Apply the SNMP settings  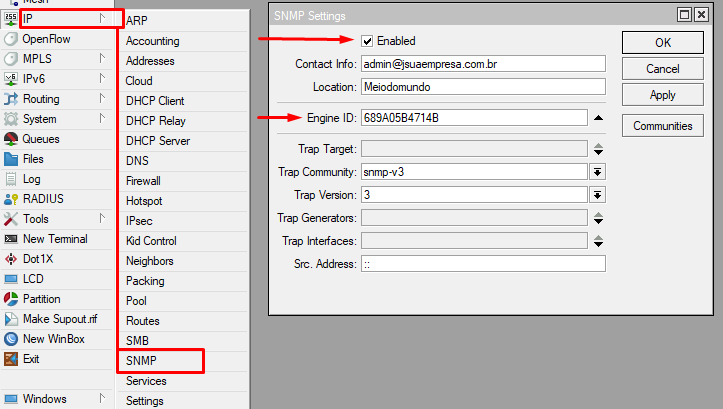pyautogui.click(x=663, y=95)
